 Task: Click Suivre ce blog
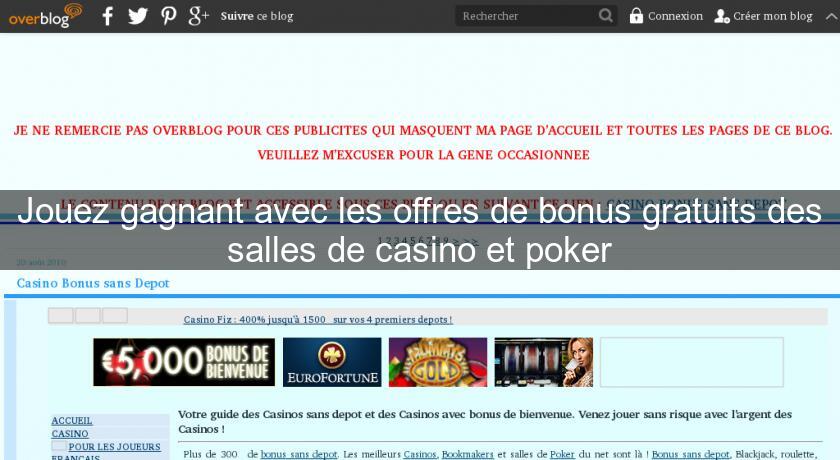pyautogui.click(x=257, y=16)
